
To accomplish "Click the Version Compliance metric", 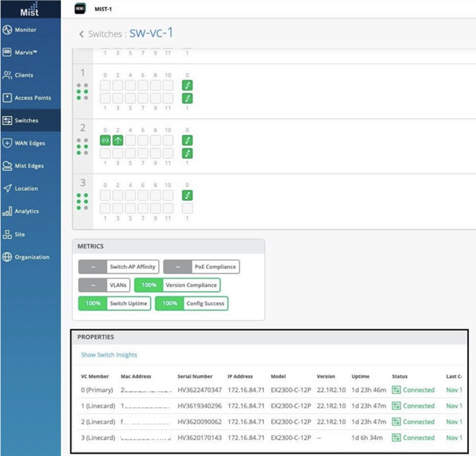I will (177, 285).
